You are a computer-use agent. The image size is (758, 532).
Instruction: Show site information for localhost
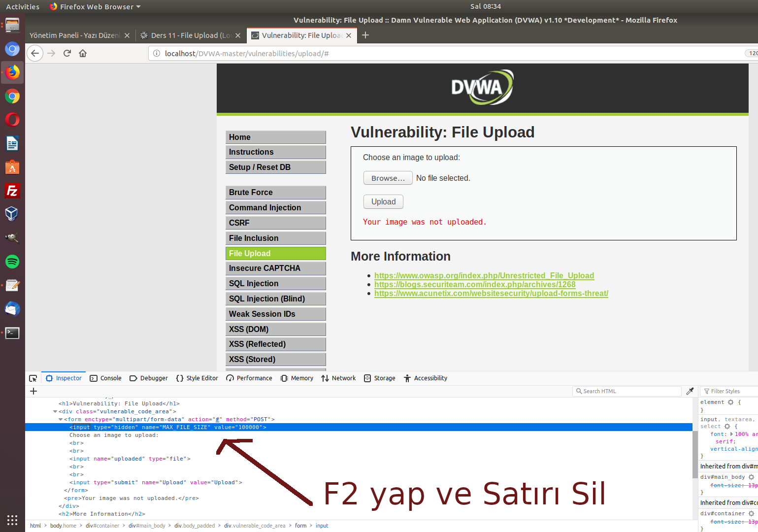157,53
